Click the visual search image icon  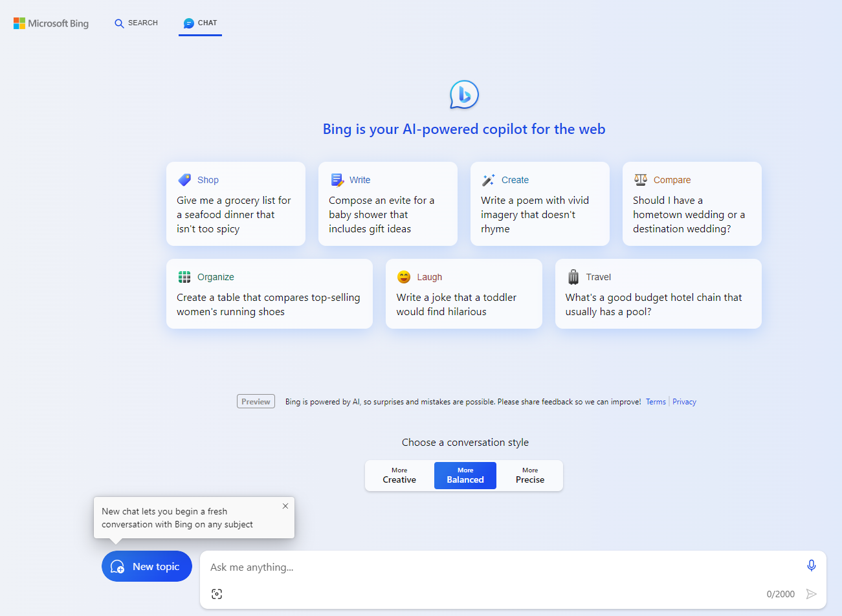[x=217, y=594]
